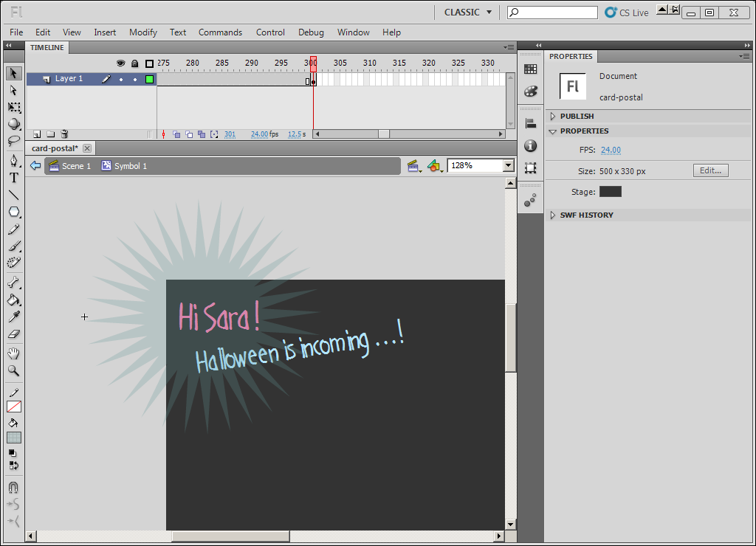The height and width of the screenshot is (546, 756).
Task: Toggle Layer 1 visibility dot
Action: coord(121,79)
